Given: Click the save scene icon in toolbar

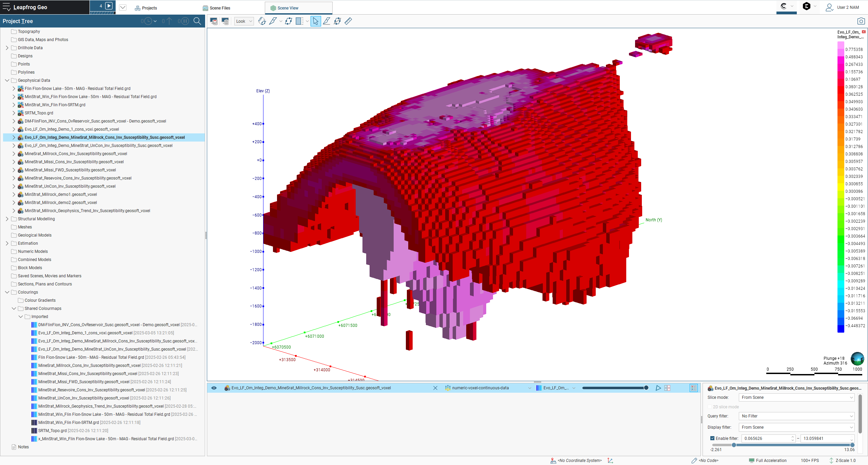Looking at the screenshot, I should 214,21.
